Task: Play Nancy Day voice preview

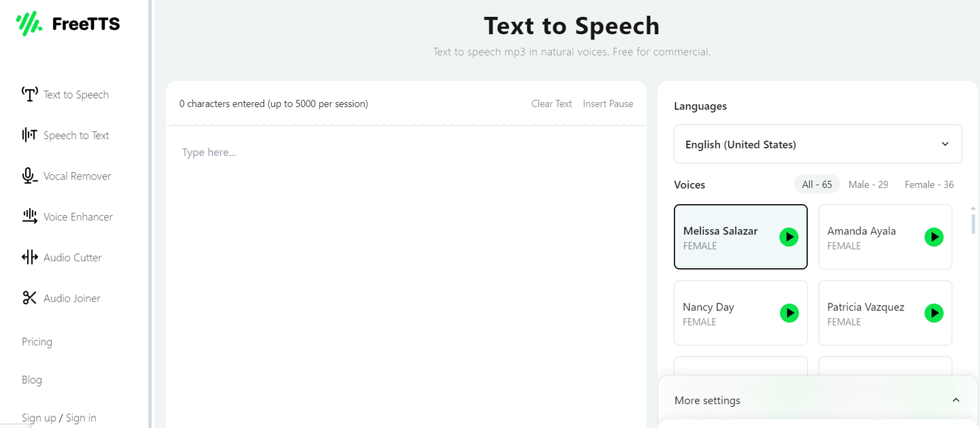Action: click(789, 313)
